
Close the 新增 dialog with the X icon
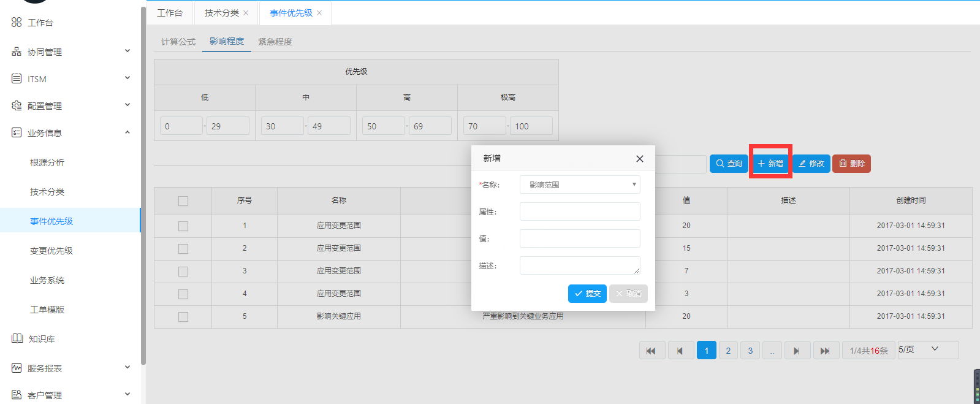(639, 159)
